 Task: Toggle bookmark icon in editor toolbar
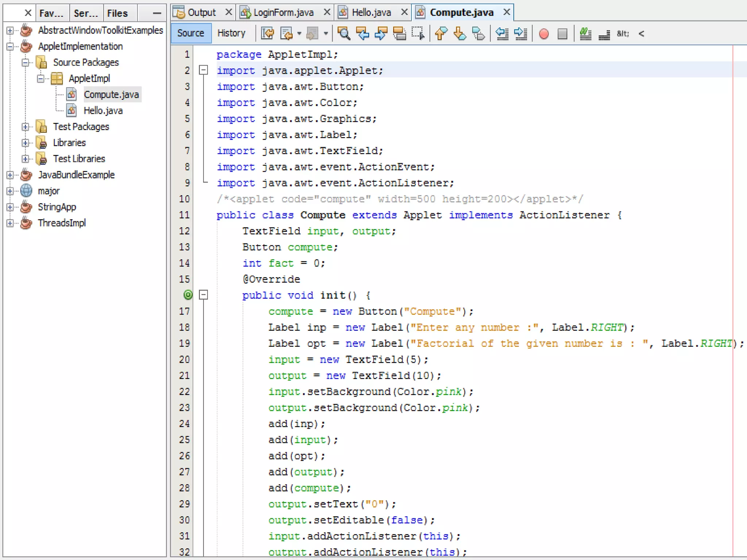[478, 34]
